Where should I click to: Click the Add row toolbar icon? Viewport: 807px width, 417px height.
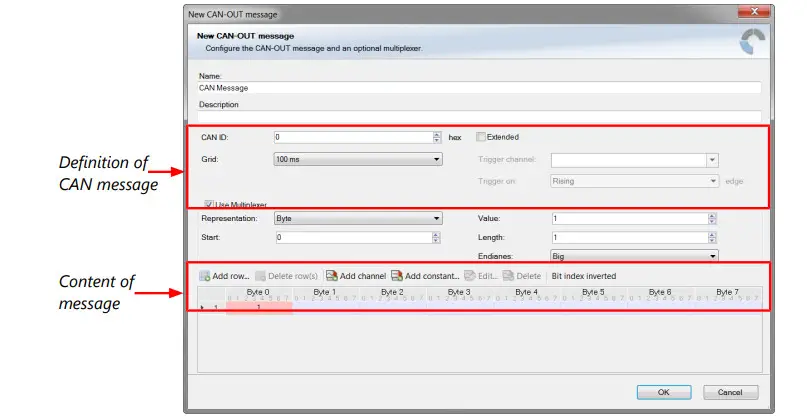click(204, 276)
